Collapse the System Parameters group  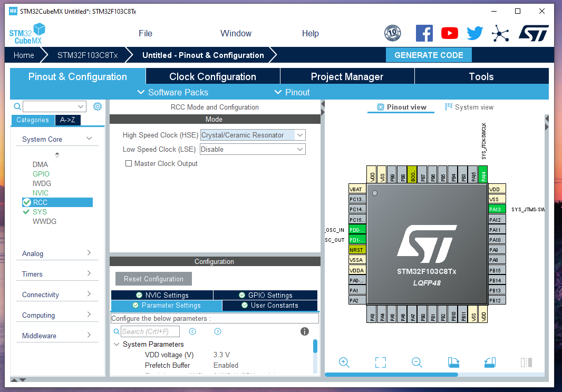(x=117, y=344)
